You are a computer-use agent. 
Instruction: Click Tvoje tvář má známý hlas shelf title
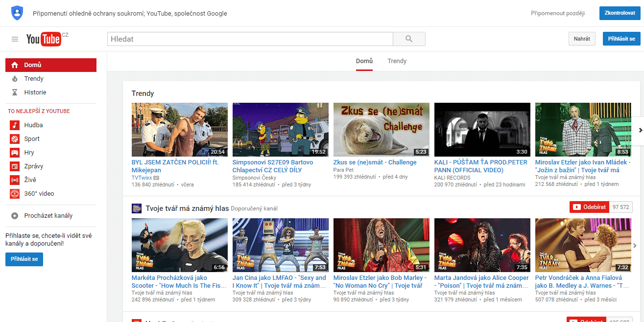(187, 208)
